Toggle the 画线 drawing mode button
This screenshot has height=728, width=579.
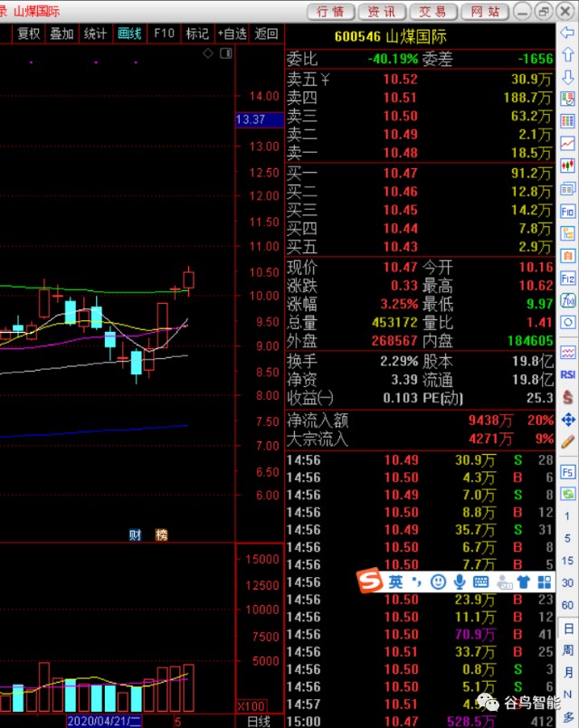pyautogui.click(x=129, y=33)
